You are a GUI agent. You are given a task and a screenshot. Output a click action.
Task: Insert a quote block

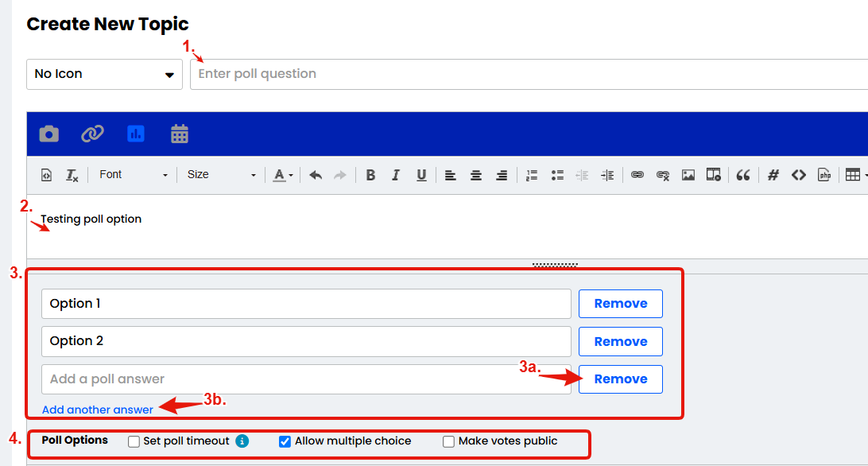[x=743, y=175]
